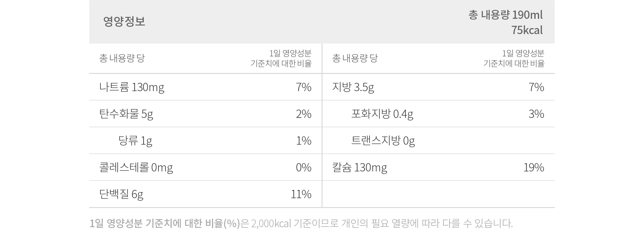Image resolution: width=644 pixels, height=231 pixels.
Task: Click the 지방 3.5g entry
Action: coord(353,87)
